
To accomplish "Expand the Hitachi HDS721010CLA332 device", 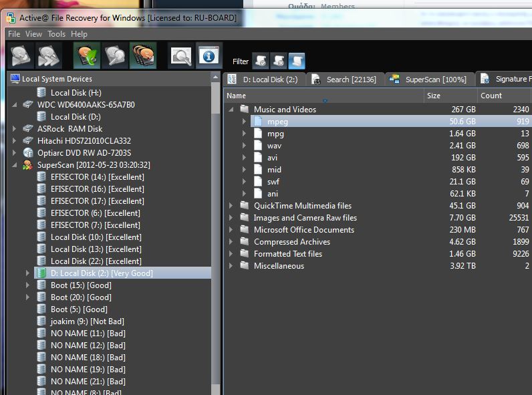I will [14, 141].
